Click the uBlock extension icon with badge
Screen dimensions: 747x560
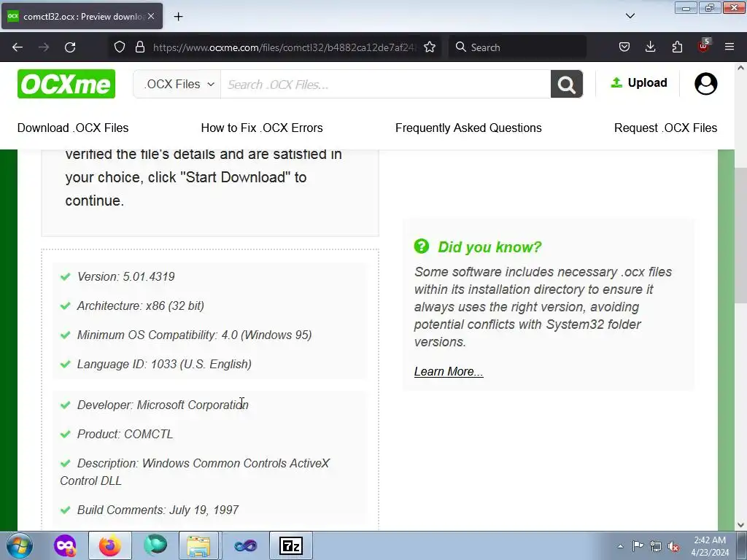coord(704,46)
